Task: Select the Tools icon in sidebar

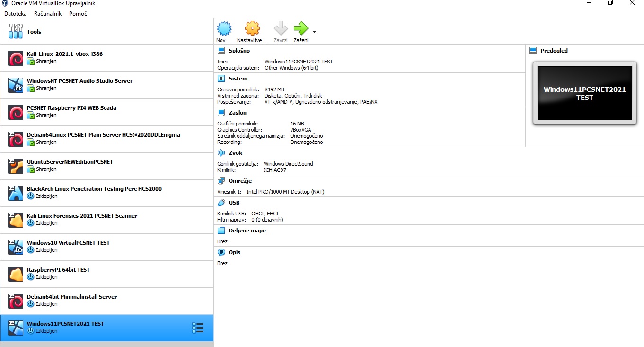Action: [16, 31]
